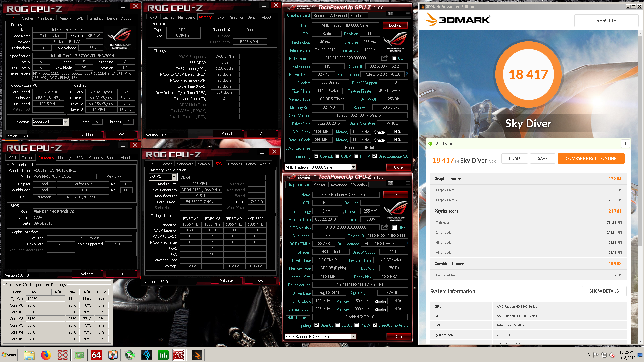Click the Start button

(9, 355)
